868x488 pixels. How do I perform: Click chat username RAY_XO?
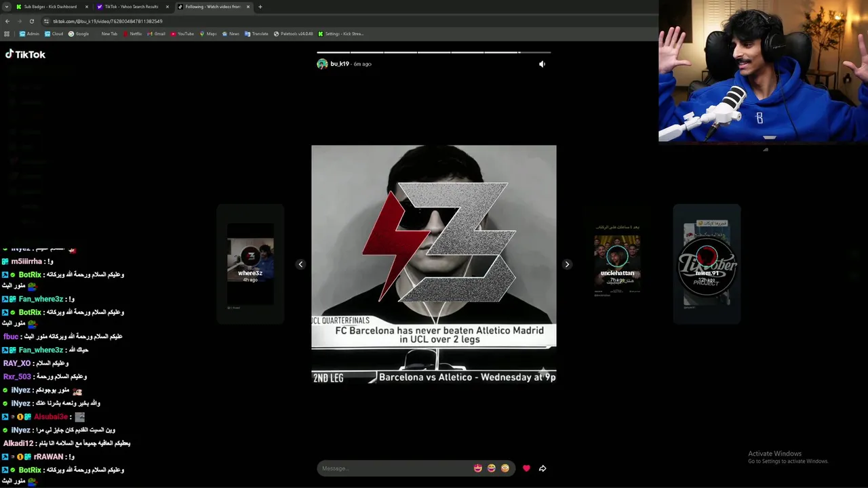point(17,363)
